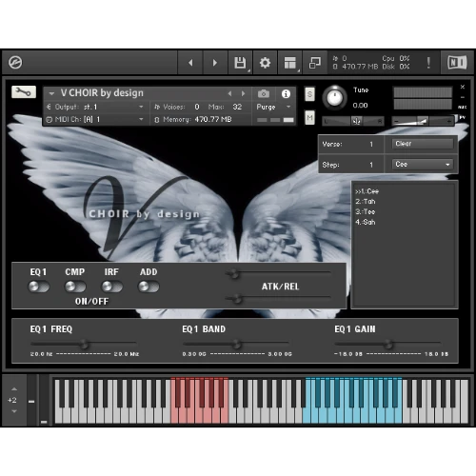Click the Max voices value 32
The height and width of the screenshot is (476, 476).
pyautogui.click(x=237, y=107)
